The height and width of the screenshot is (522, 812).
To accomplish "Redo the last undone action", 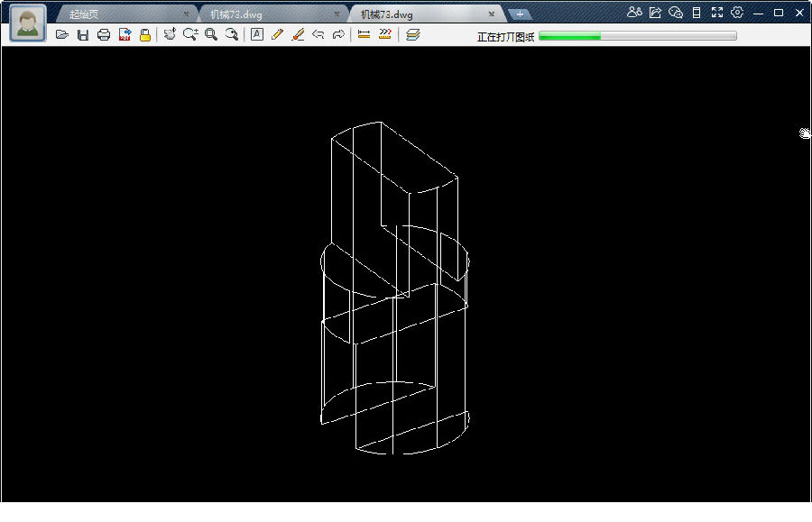I will (x=338, y=34).
